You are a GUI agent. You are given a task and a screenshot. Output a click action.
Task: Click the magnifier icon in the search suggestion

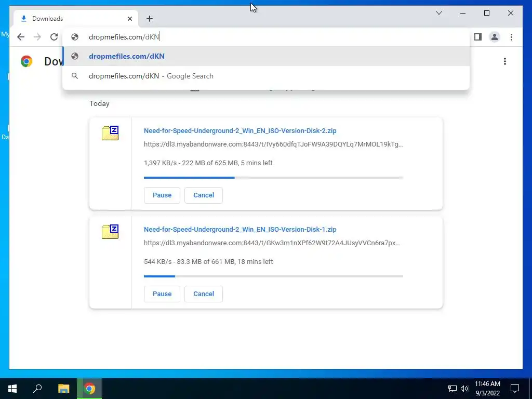pos(75,76)
